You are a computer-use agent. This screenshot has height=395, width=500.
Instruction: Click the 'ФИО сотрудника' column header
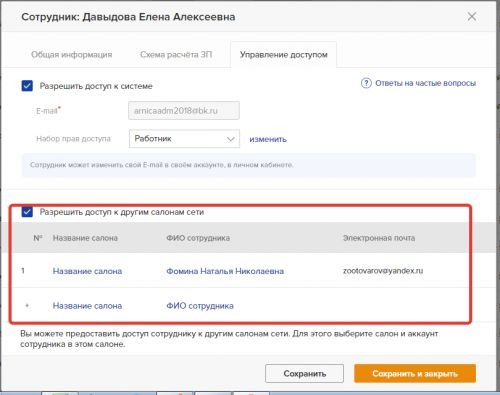(x=198, y=238)
